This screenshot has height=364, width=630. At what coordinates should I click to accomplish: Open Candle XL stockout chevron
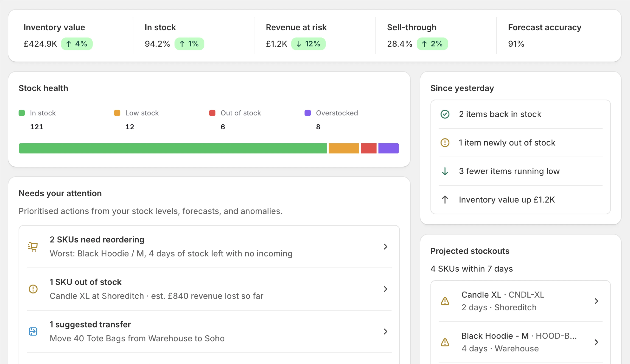coord(596,301)
